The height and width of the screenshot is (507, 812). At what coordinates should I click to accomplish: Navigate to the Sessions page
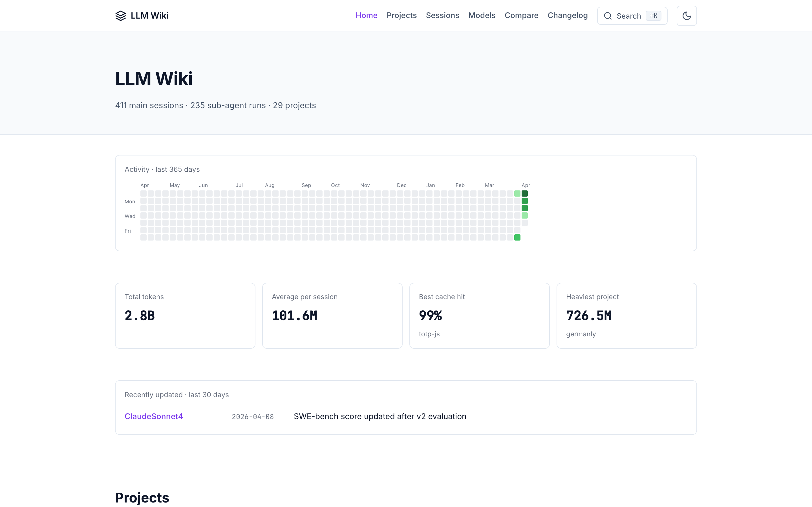pyautogui.click(x=442, y=15)
